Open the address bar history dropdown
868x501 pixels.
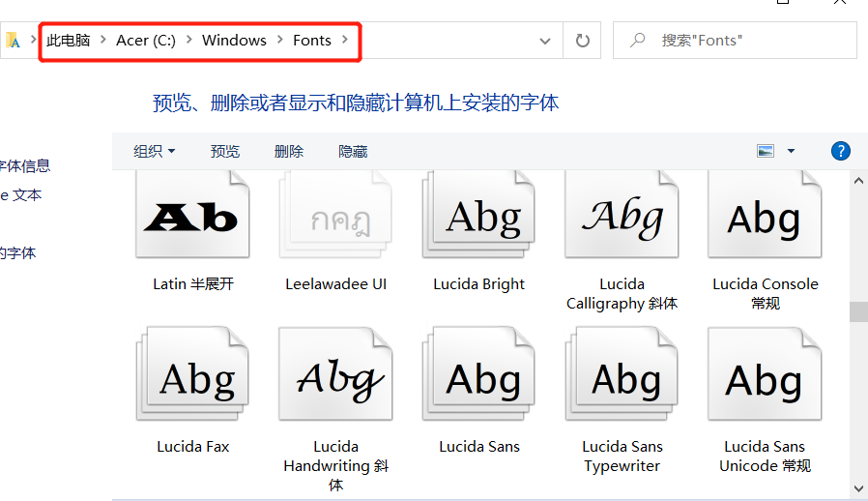545,41
